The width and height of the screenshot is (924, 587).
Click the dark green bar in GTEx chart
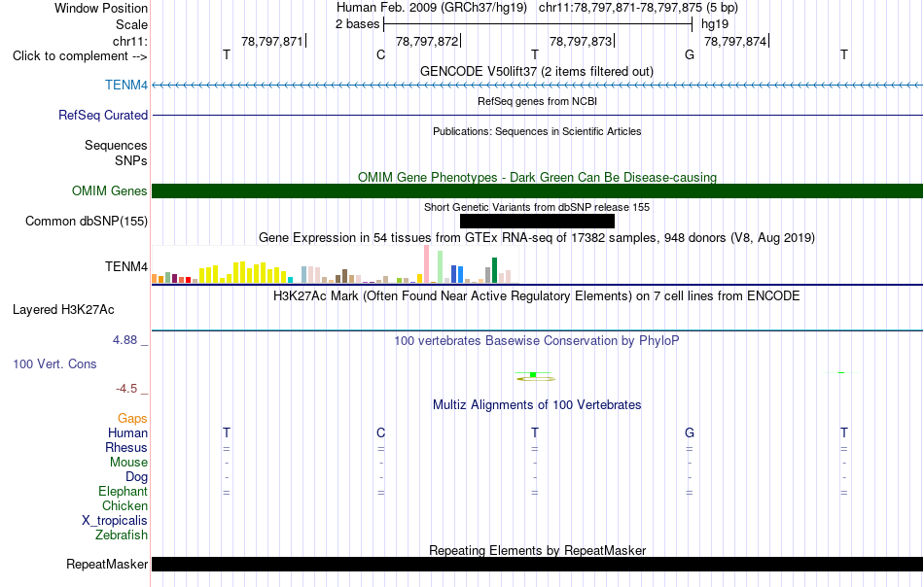click(494, 270)
